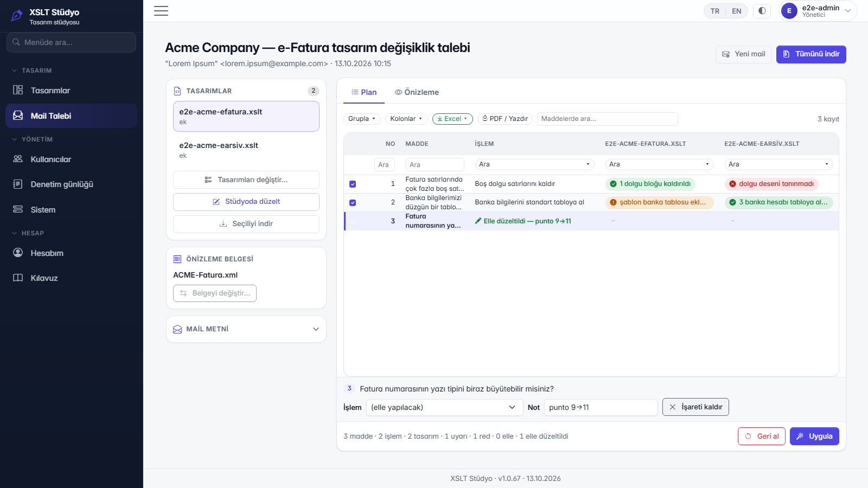The width and height of the screenshot is (868, 488).
Task: Click the pencil icon on row 3
Action: click(478, 221)
